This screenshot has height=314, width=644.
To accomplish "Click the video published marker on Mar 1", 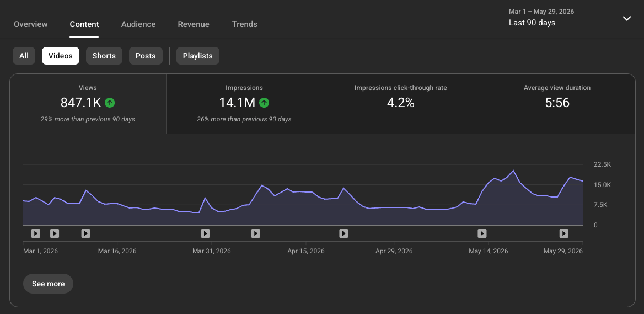I will [x=36, y=233].
